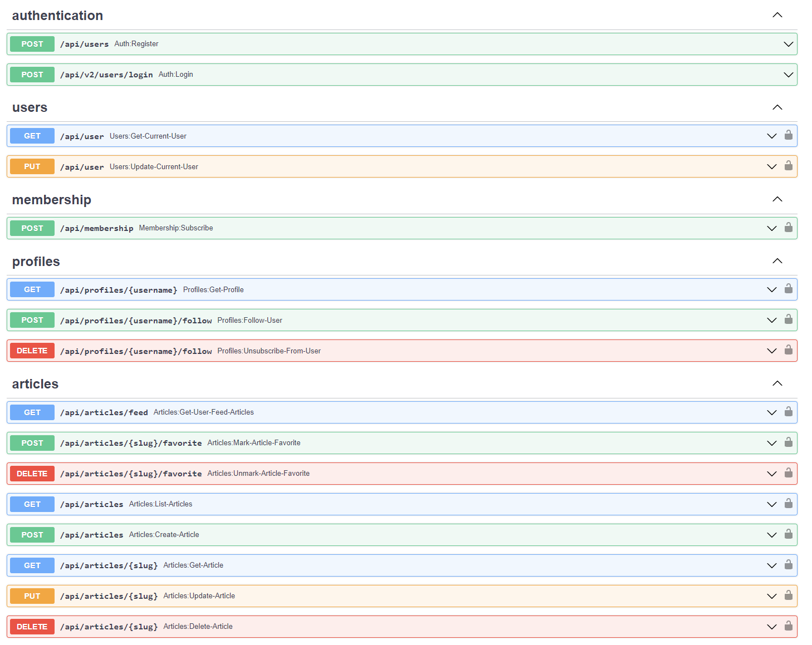Click lock icon for Articles:List-Articles
This screenshot has width=812, height=645.
click(x=789, y=504)
